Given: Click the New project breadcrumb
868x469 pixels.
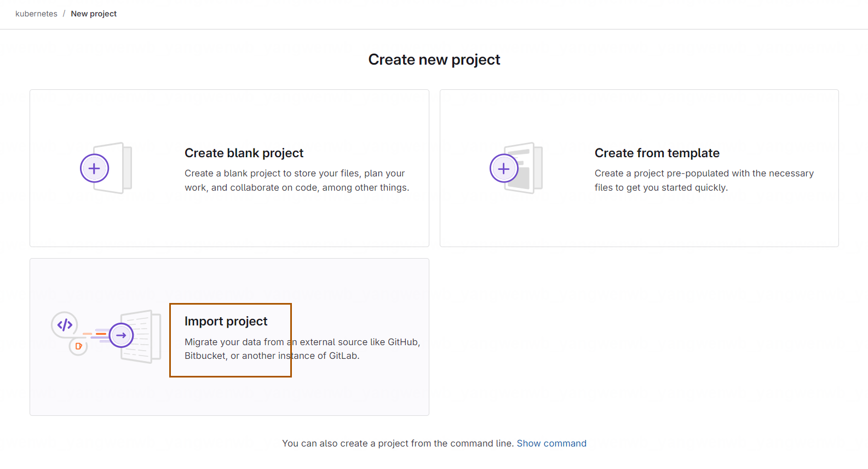Looking at the screenshot, I should (94, 14).
